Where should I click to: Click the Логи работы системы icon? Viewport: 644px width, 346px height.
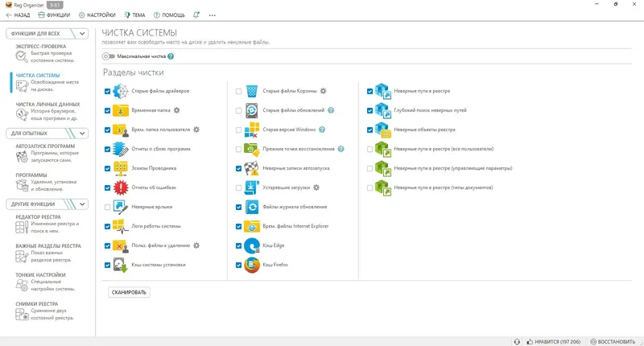tap(120, 226)
